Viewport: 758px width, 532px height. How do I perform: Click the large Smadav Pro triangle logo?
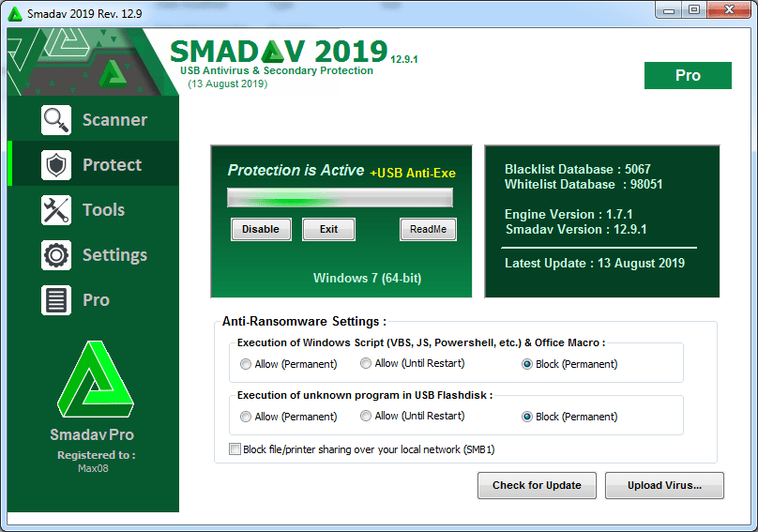point(96,380)
